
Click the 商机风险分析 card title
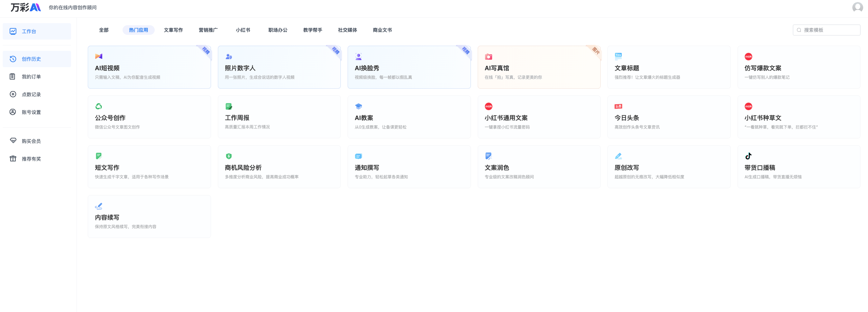[x=243, y=168]
